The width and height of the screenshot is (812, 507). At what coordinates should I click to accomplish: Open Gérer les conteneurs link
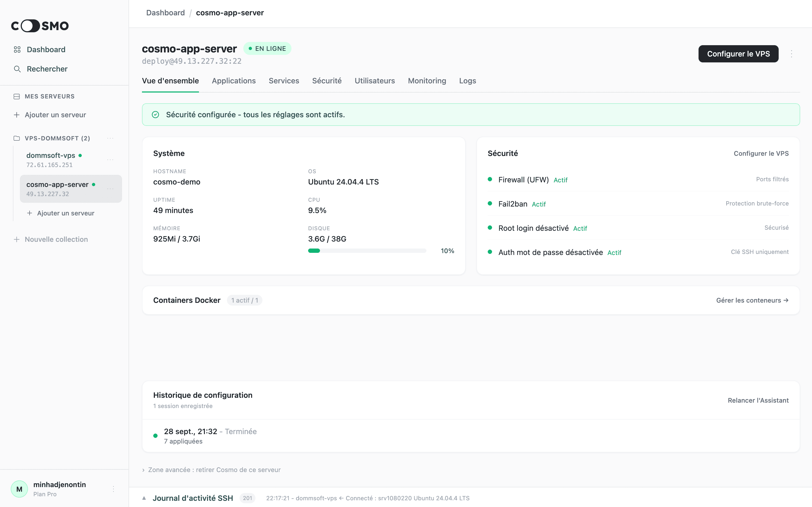pyautogui.click(x=752, y=300)
